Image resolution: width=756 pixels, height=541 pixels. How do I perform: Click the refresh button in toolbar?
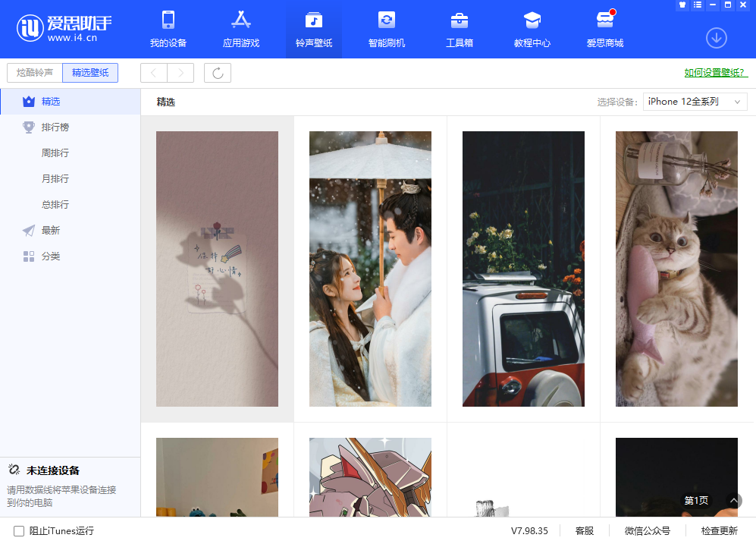click(x=218, y=73)
